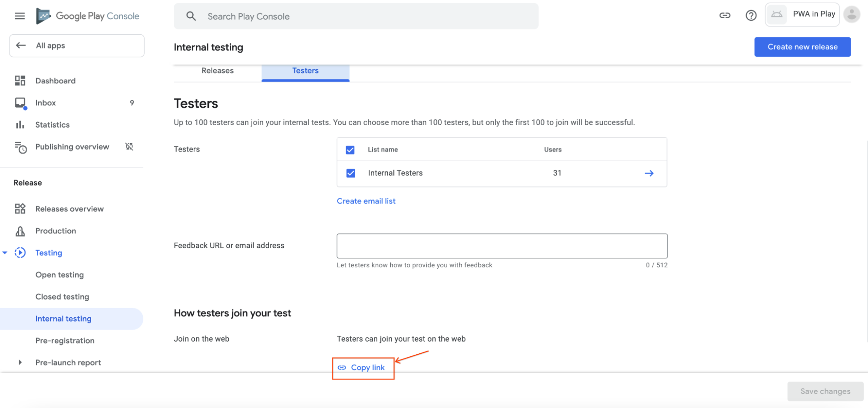Open the PWA in Play account switcher

pos(802,14)
